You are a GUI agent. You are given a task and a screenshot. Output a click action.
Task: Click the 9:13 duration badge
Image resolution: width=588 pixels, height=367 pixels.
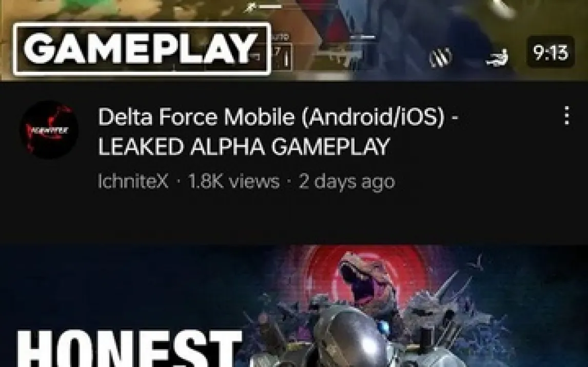click(551, 52)
